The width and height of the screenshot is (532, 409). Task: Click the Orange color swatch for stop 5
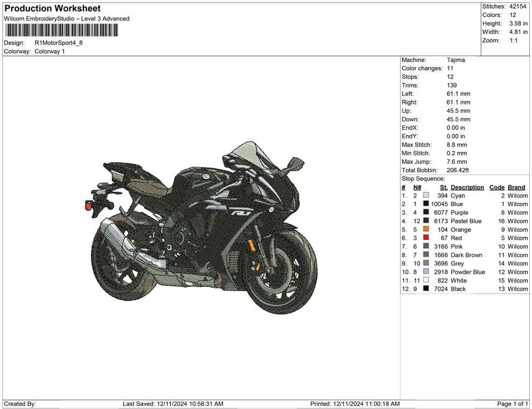point(426,229)
